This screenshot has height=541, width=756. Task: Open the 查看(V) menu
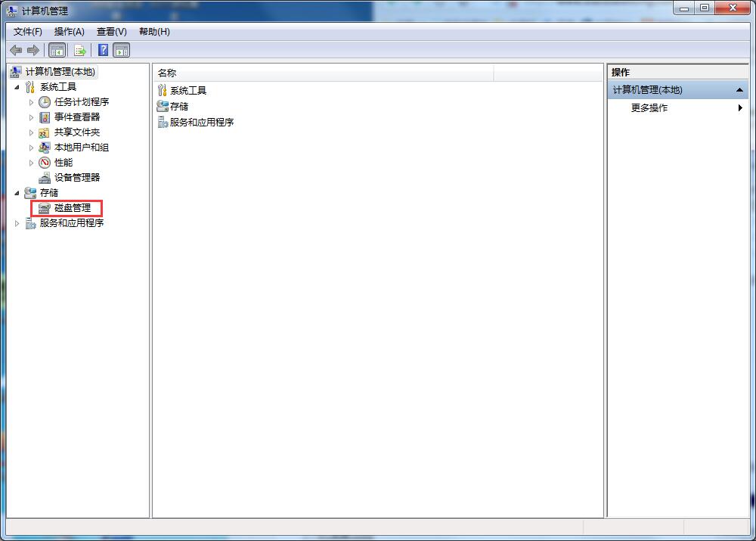[x=110, y=31]
